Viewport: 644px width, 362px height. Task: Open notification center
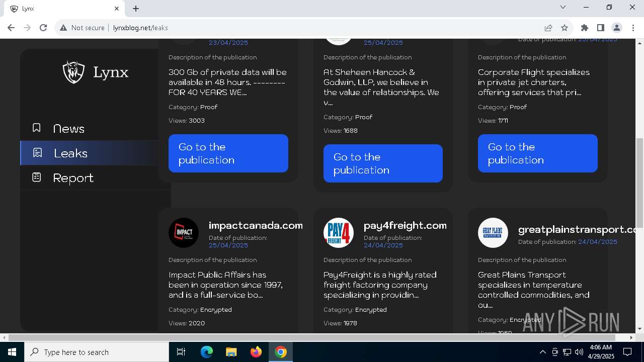(x=627, y=352)
